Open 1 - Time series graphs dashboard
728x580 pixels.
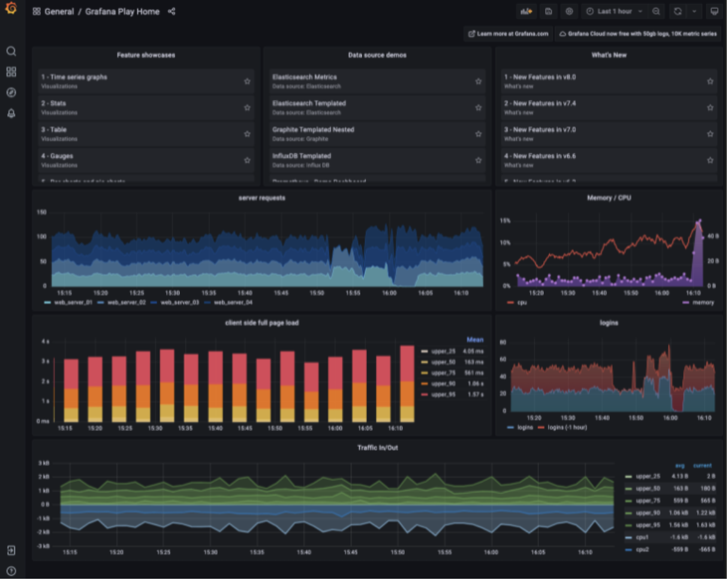point(74,77)
